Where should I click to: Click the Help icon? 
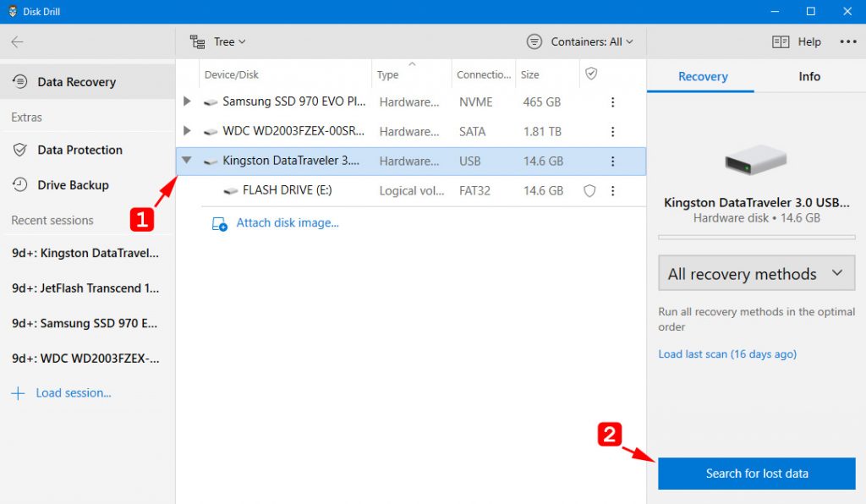[779, 41]
